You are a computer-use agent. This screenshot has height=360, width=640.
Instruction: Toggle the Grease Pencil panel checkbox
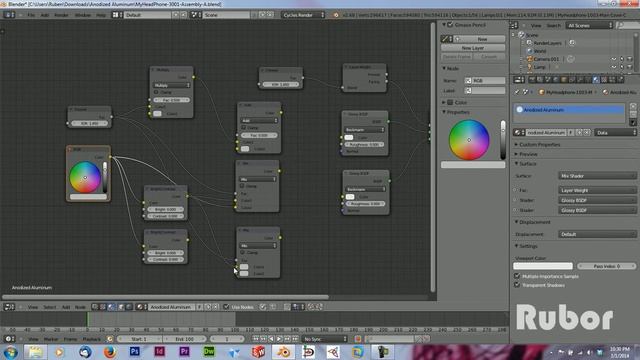coord(450,25)
